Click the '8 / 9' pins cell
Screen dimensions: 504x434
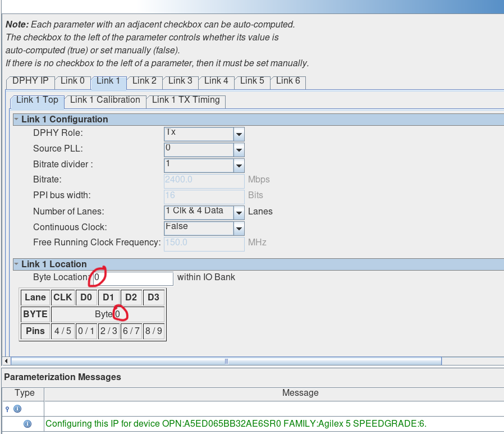click(x=153, y=331)
